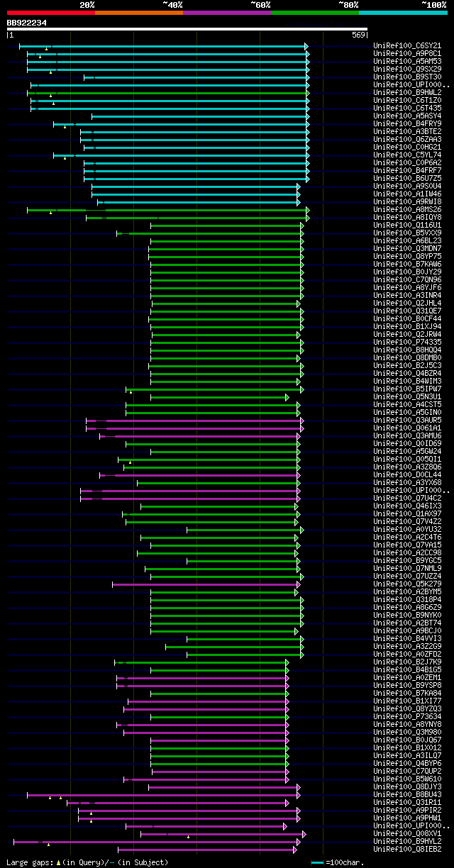Select the UniRef100_C7QN96 label
This screenshot has width=454, height=868.
pyautogui.click(x=407, y=280)
